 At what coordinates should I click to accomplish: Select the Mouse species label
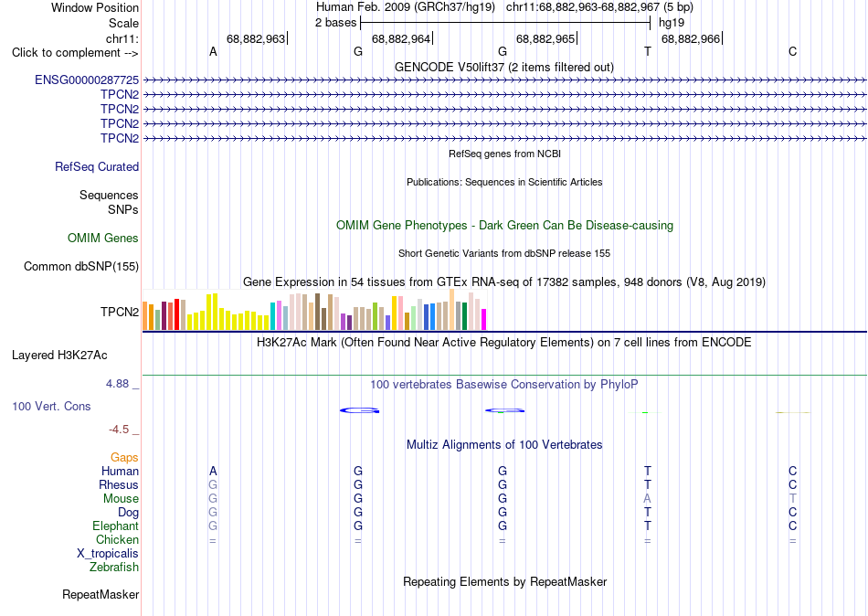[122, 499]
